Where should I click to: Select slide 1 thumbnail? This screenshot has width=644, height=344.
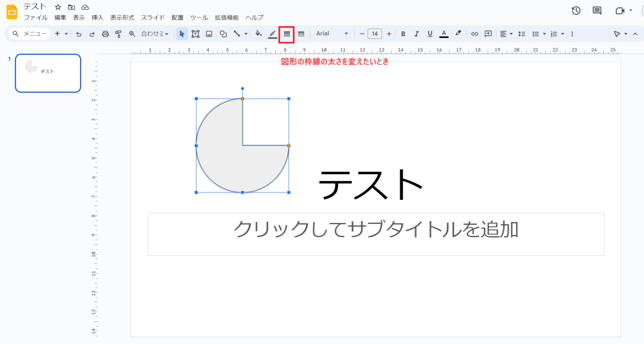[x=48, y=73]
